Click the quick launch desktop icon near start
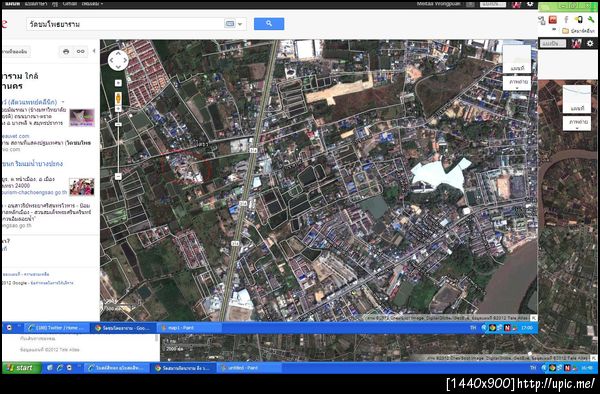The height and width of the screenshot is (394, 600). (x=50, y=368)
